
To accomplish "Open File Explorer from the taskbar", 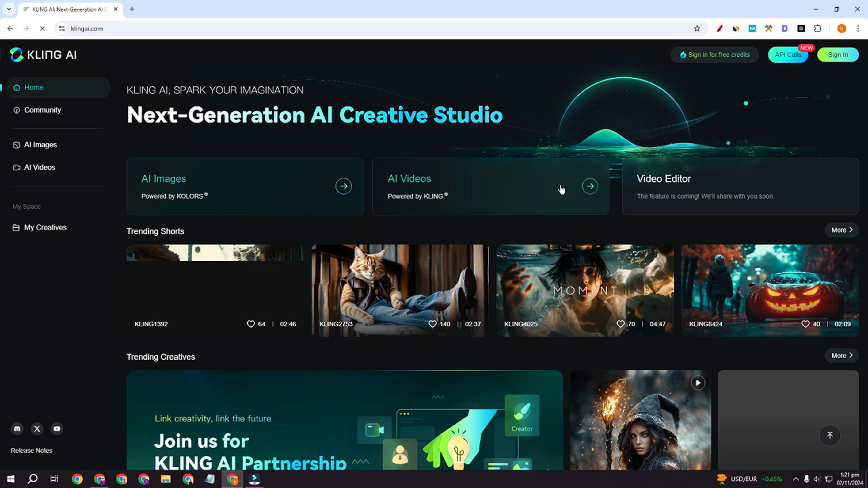I will [x=165, y=479].
